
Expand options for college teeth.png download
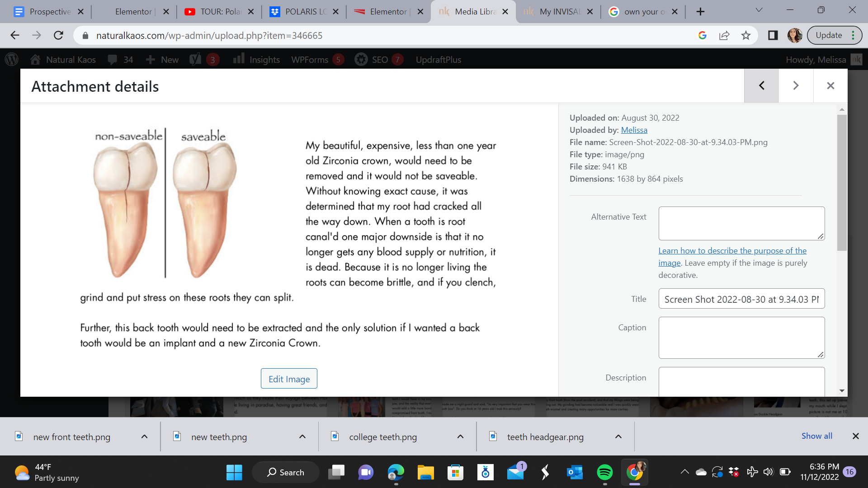pos(460,436)
